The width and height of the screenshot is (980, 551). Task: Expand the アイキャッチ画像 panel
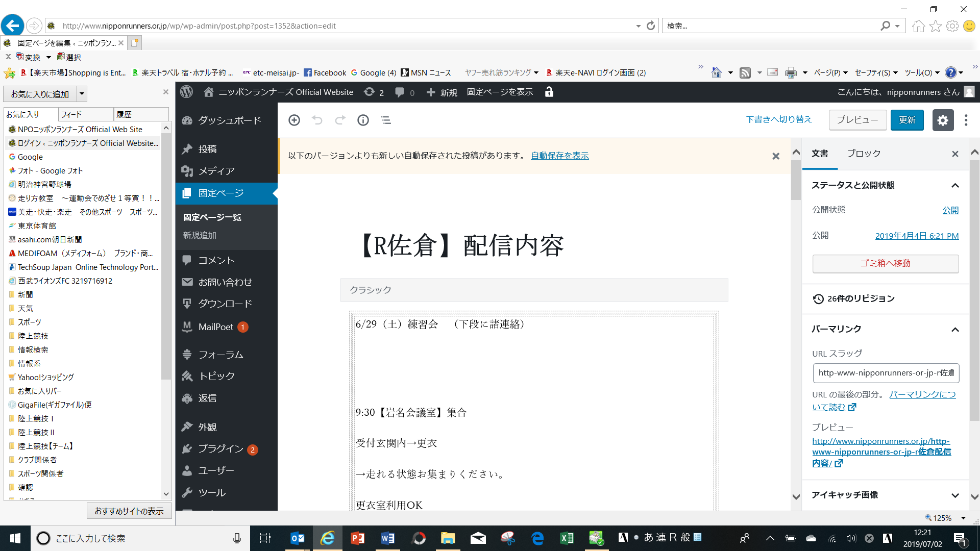click(x=955, y=495)
